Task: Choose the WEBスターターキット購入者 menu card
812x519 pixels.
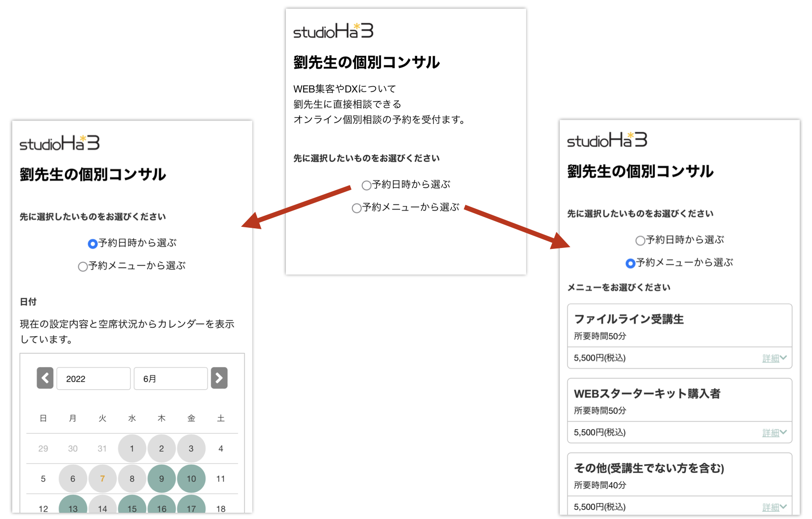Action: 679,410
